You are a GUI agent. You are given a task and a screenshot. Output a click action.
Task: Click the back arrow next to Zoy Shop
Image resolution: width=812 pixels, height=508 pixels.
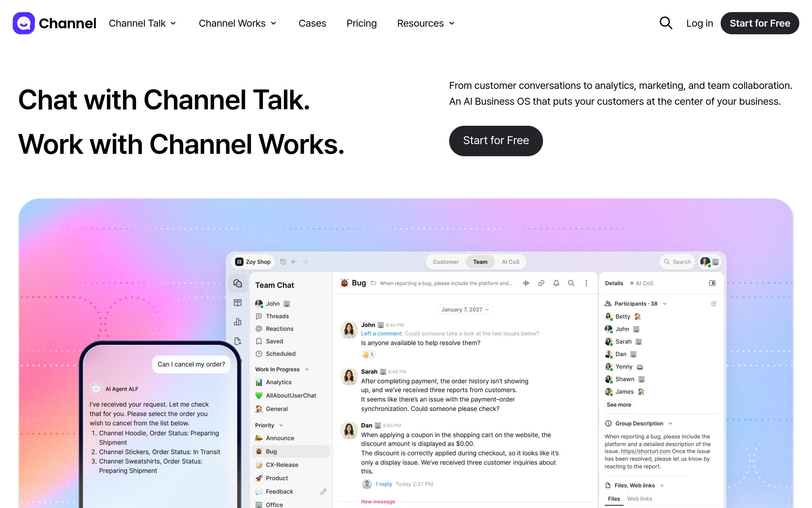tap(294, 262)
